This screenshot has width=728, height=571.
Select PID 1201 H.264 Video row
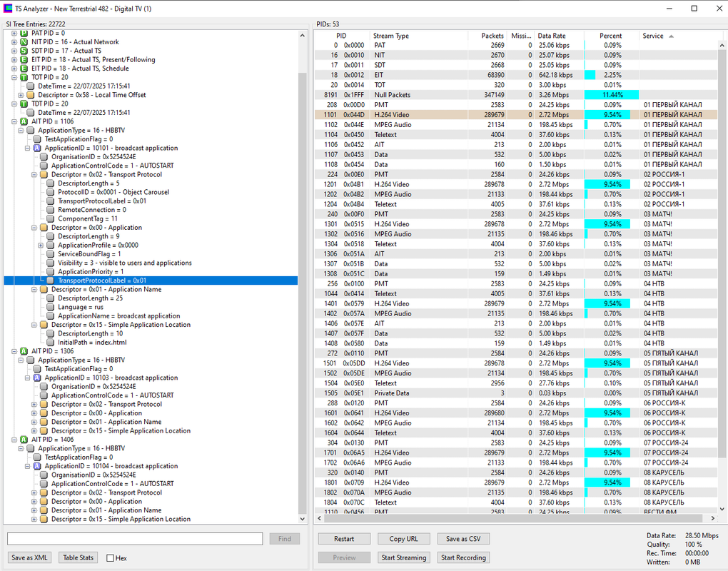tap(516, 184)
